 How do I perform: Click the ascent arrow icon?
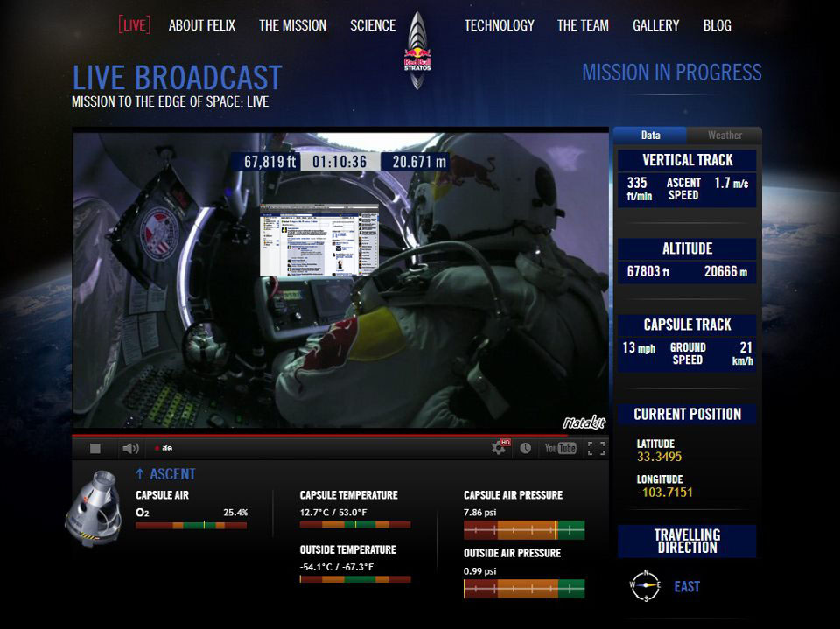[140, 473]
